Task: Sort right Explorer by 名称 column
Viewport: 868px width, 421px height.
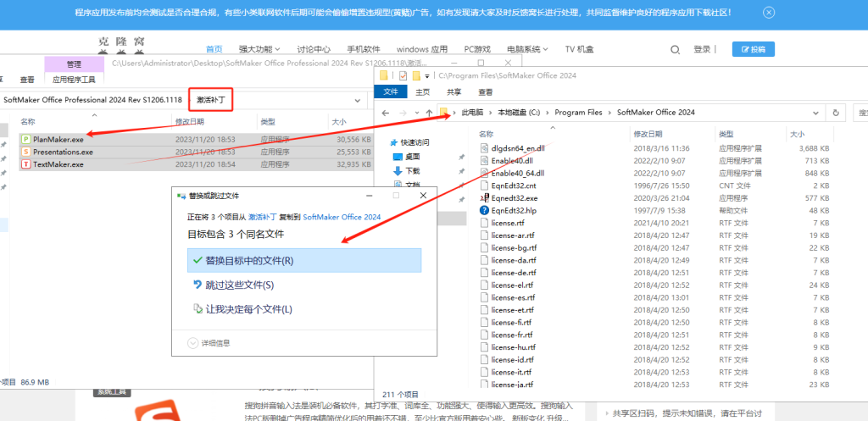Action: [486, 134]
